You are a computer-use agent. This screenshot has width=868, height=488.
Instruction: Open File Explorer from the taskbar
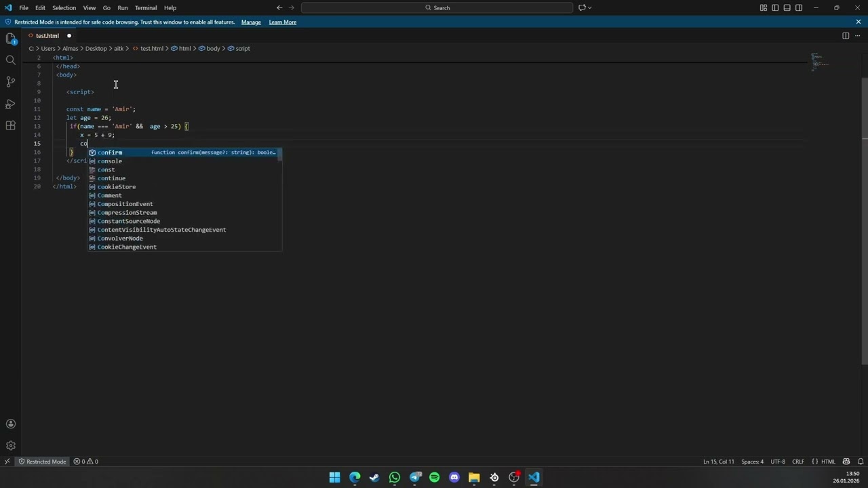(474, 477)
